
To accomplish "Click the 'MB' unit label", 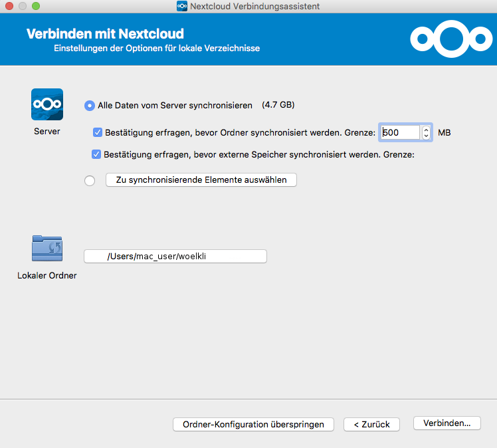I will [444, 132].
